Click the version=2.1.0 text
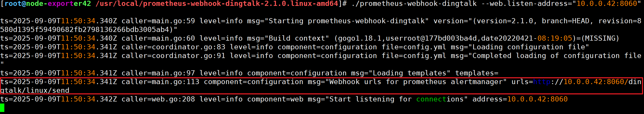The width and height of the screenshot is (644, 114). pos(504,21)
